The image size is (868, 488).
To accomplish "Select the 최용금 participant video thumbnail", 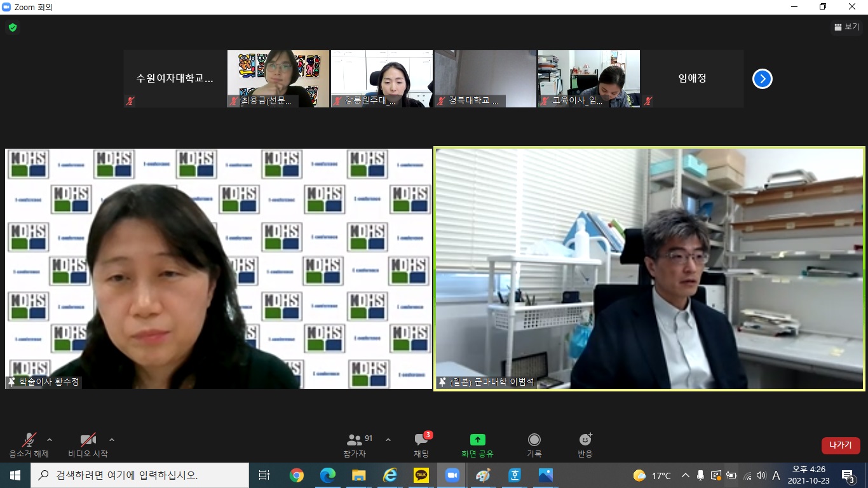I will click(x=278, y=79).
